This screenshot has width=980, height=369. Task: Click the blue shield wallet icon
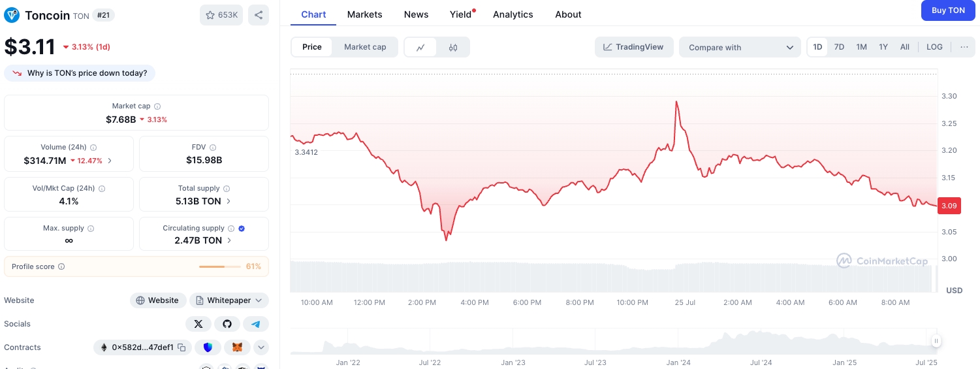tap(208, 347)
